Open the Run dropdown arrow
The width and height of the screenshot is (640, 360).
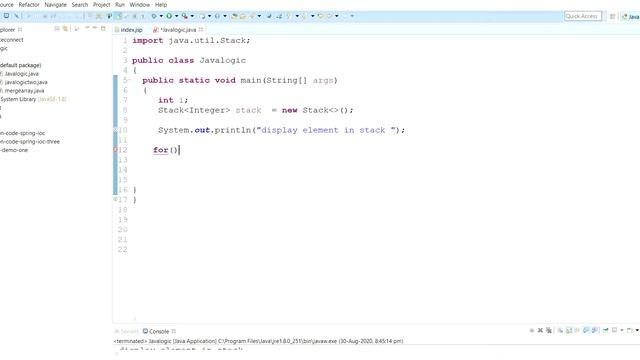coord(176,16)
